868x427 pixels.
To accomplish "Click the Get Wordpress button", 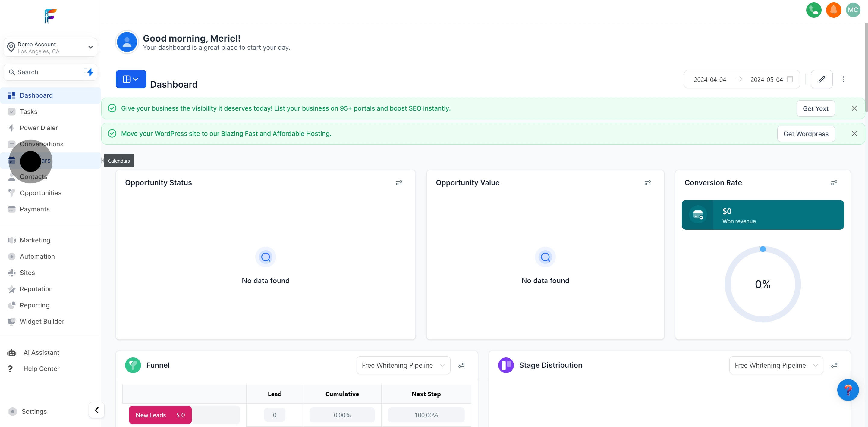I will (806, 134).
